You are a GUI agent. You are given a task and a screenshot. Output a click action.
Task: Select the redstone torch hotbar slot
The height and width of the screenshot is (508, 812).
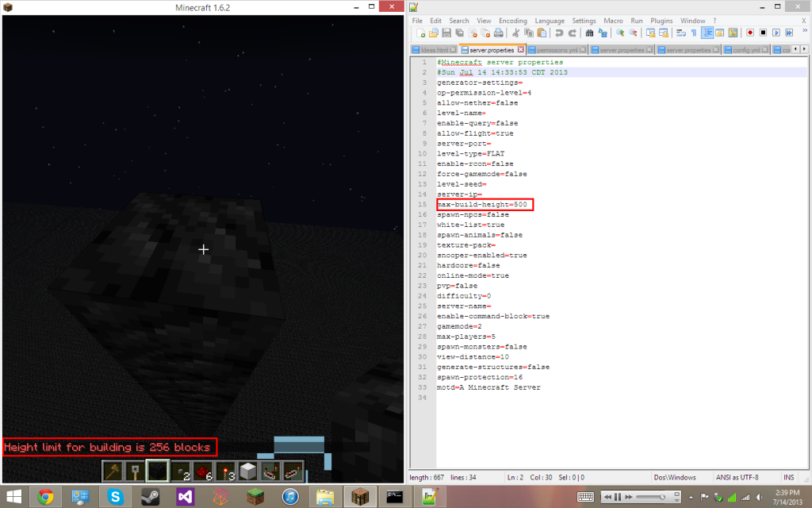(x=225, y=471)
